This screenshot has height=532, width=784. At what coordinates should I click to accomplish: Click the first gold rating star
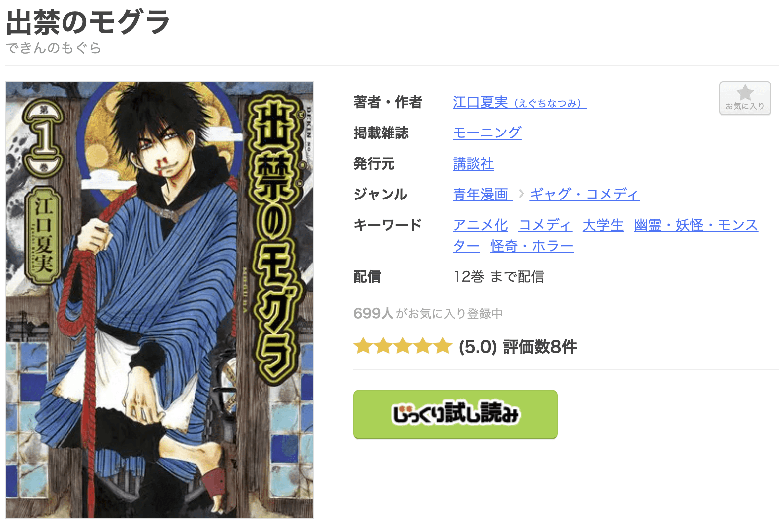coord(363,346)
